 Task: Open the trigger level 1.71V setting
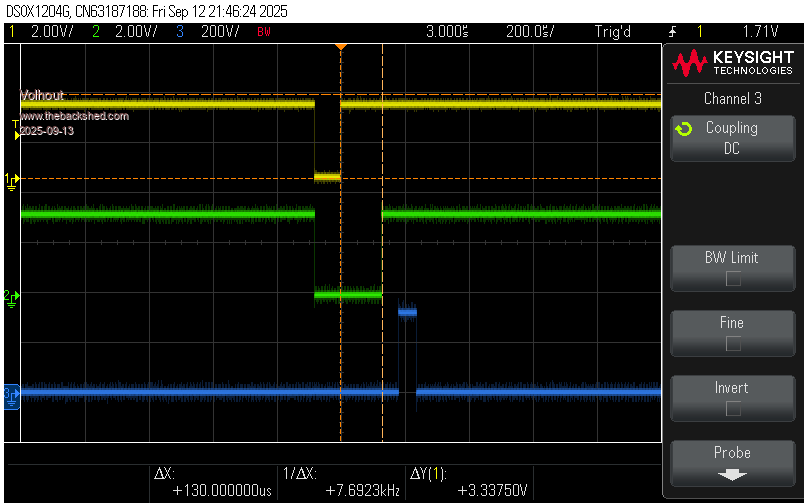pyautogui.click(x=760, y=32)
